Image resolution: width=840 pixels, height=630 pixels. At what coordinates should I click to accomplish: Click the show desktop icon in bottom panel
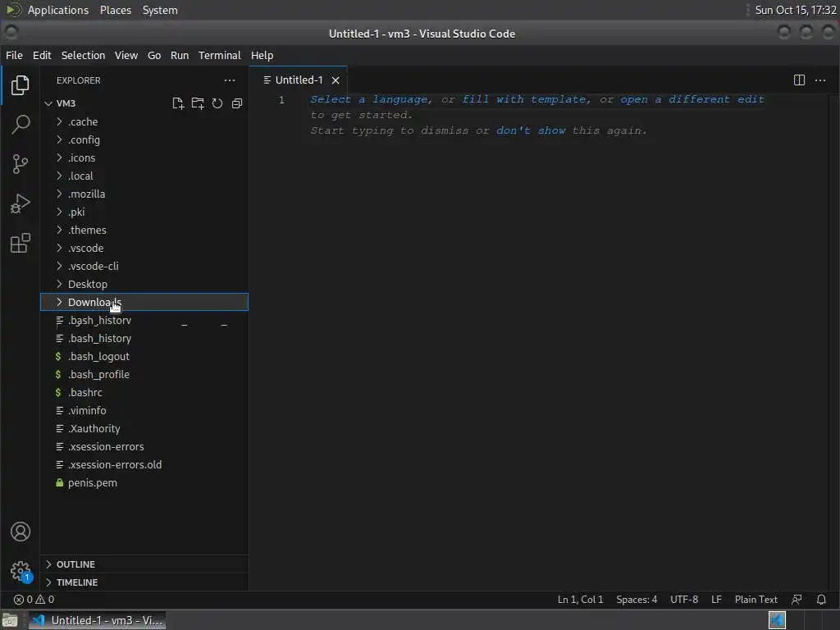tap(10, 620)
